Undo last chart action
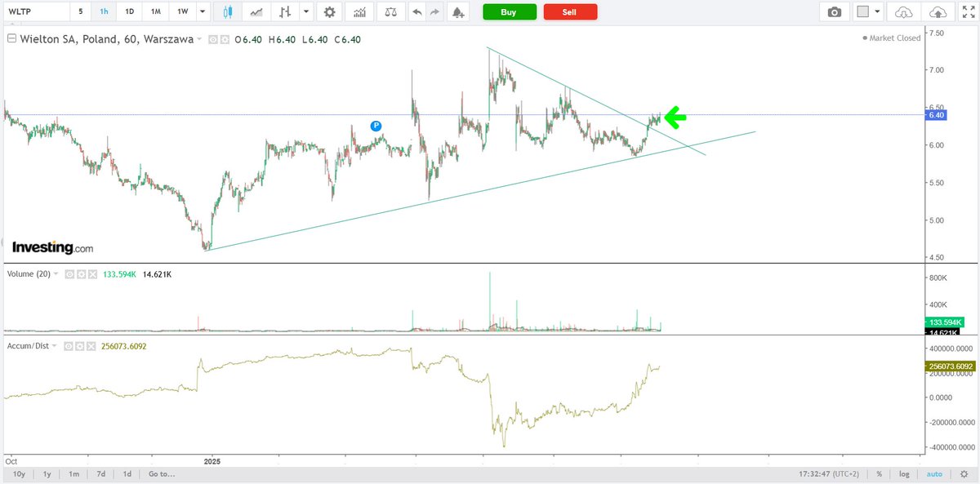 click(x=418, y=12)
